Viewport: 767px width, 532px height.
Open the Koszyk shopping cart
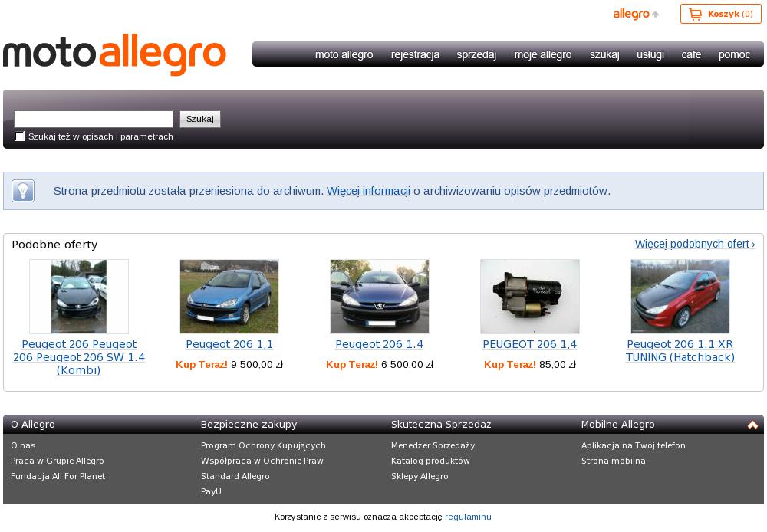tap(720, 14)
